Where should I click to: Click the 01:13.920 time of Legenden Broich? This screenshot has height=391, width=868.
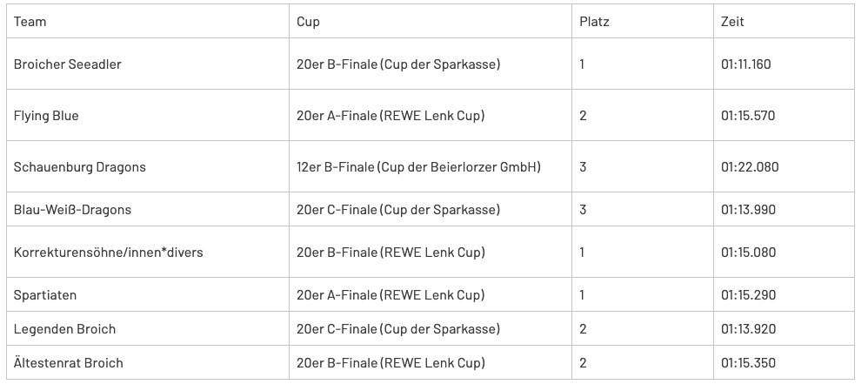(748, 329)
